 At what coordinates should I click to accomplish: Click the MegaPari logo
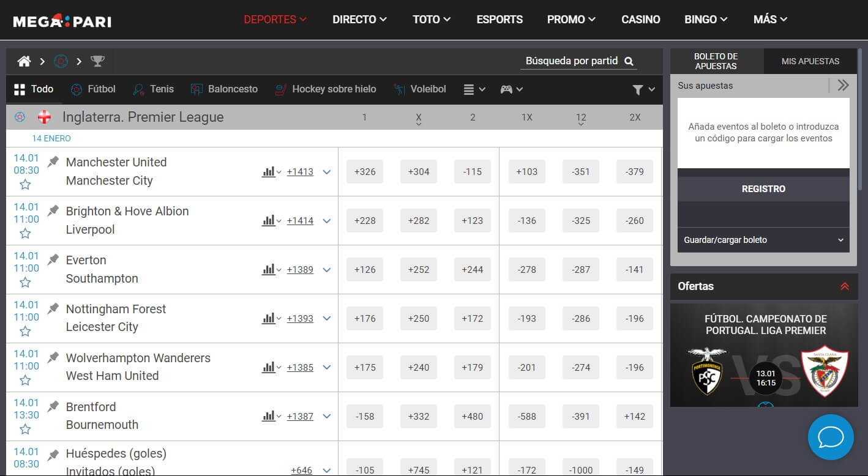tap(62, 20)
